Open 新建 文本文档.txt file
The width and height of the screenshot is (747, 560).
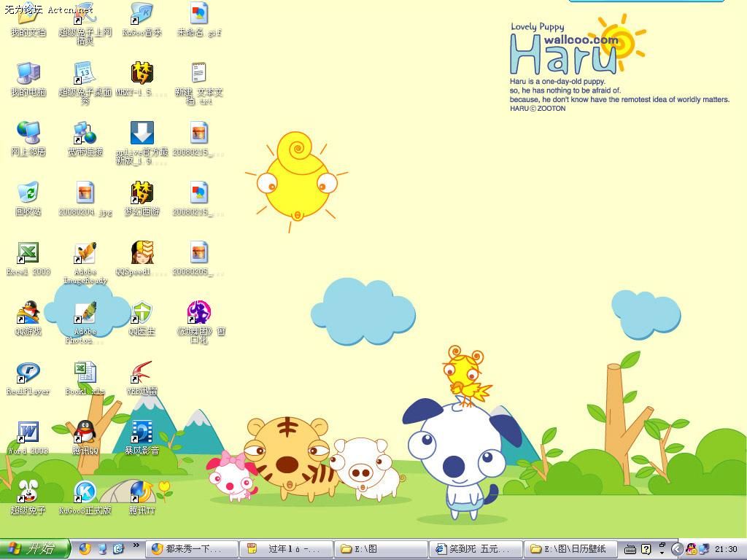tap(199, 83)
